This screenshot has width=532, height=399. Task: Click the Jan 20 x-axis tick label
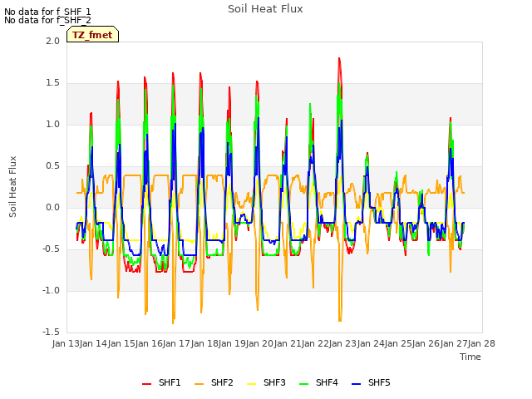[x=260, y=343]
